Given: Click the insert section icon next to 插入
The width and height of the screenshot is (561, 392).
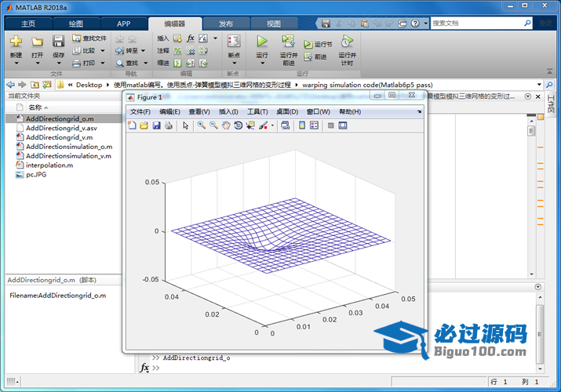Looking at the screenshot, I should click(x=177, y=38).
